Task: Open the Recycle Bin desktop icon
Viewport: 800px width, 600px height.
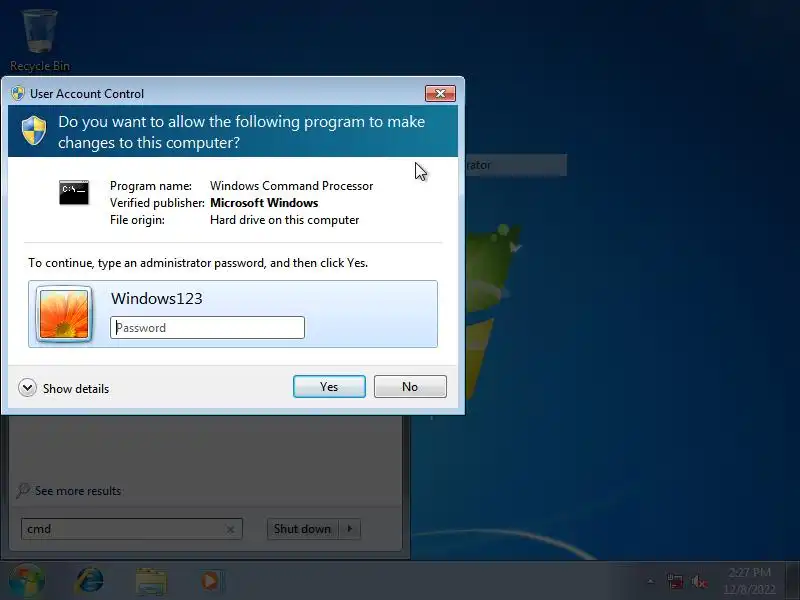Action: coord(40,41)
